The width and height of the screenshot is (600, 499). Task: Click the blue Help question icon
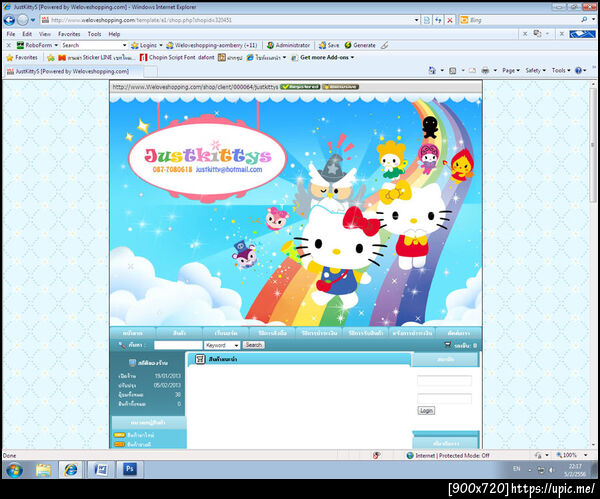(x=578, y=70)
